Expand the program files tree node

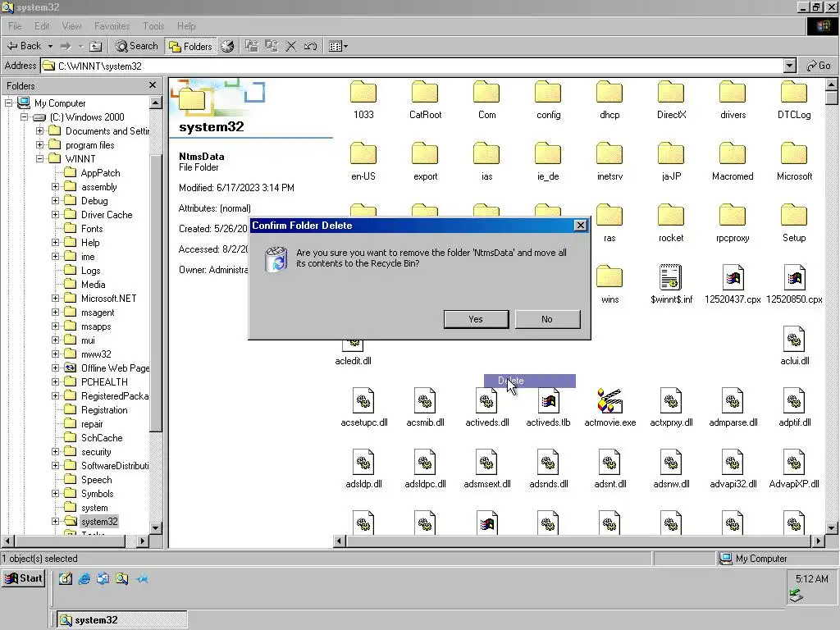[x=39, y=144]
